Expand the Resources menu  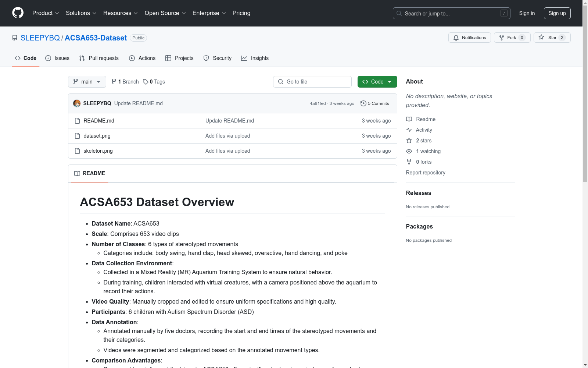pyautogui.click(x=120, y=13)
